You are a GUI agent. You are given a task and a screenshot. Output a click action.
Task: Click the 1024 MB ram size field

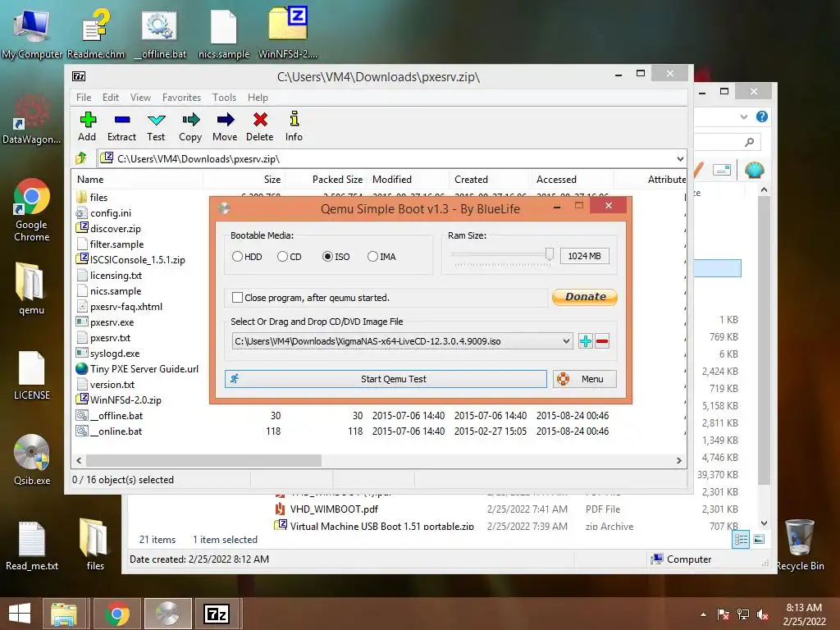pos(584,256)
